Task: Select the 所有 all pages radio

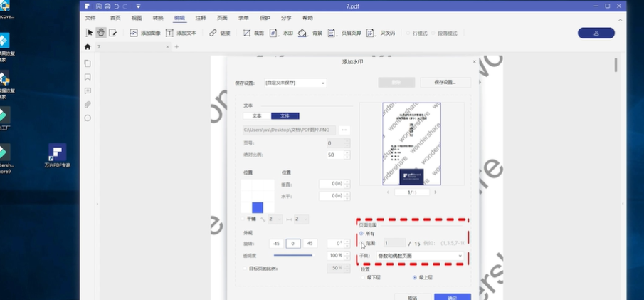Action: pyautogui.click(x=361, y=234)
